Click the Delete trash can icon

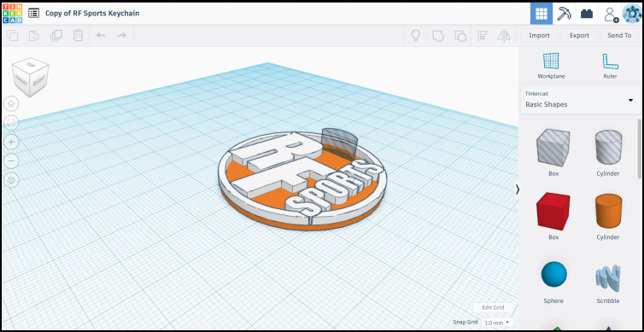coord(78,36)
